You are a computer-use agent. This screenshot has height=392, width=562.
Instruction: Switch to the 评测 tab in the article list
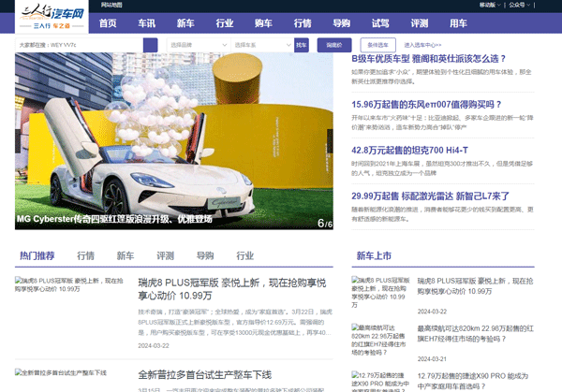point(165,255)
